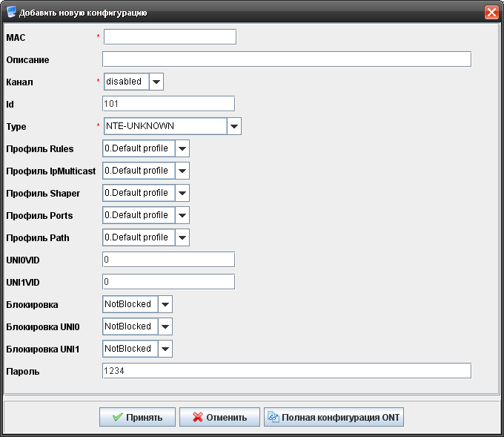504x437 pixels.
Task: Click the Id field containing 101
Action: (x=168, y=104)
